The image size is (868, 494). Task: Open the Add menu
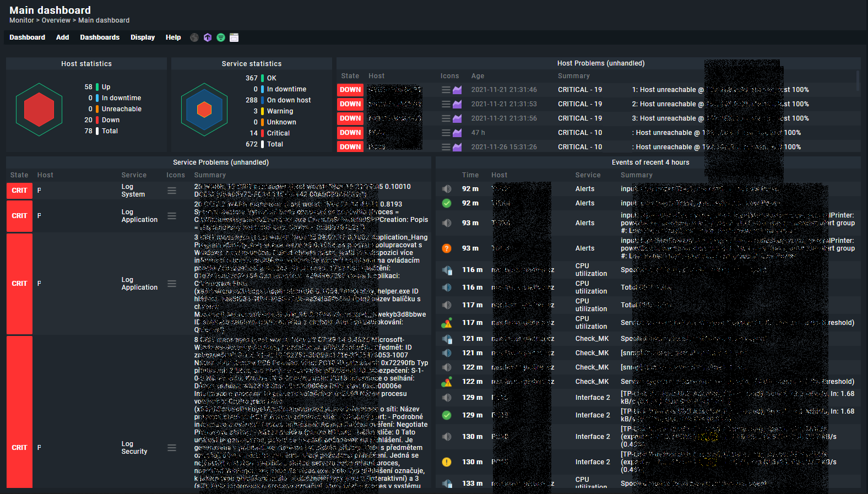62,37
